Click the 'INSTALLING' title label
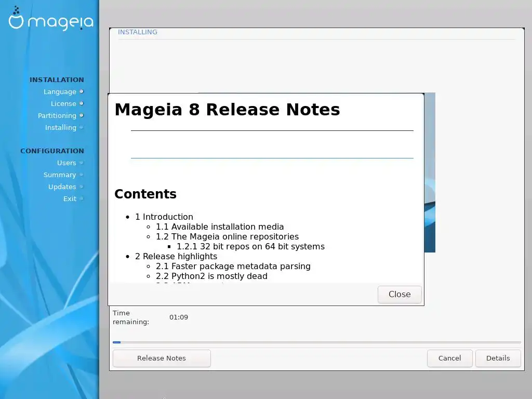This screenshot has width=532, height=399. click(137, 32)
